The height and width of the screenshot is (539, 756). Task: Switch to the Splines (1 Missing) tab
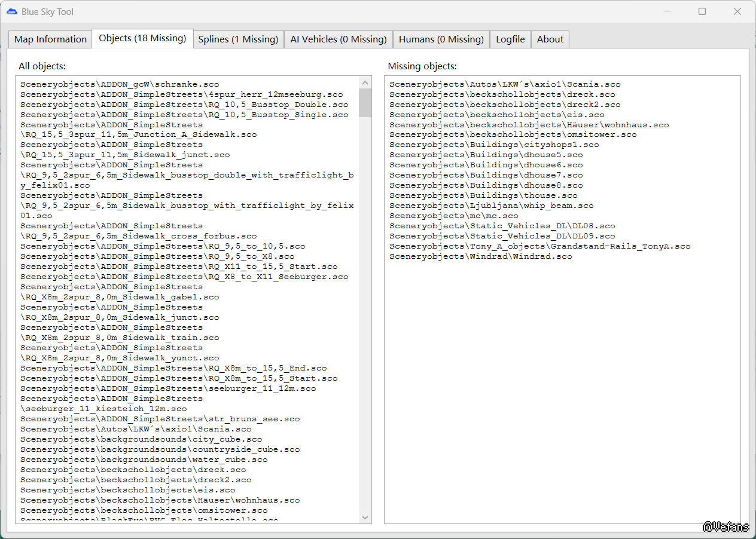(x=238, y=39)
